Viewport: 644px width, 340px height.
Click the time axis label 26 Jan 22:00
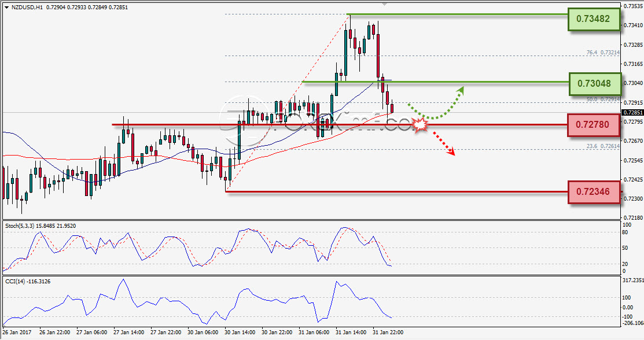54,332
